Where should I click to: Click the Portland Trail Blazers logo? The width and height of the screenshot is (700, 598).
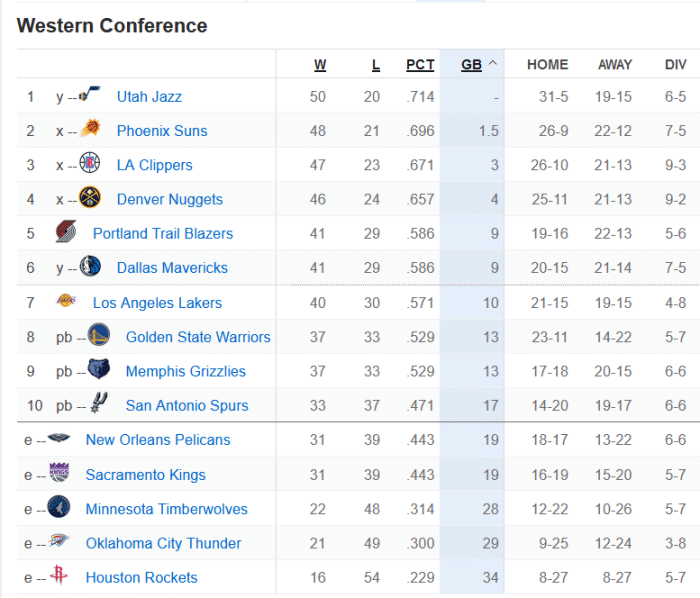point(66,233)
